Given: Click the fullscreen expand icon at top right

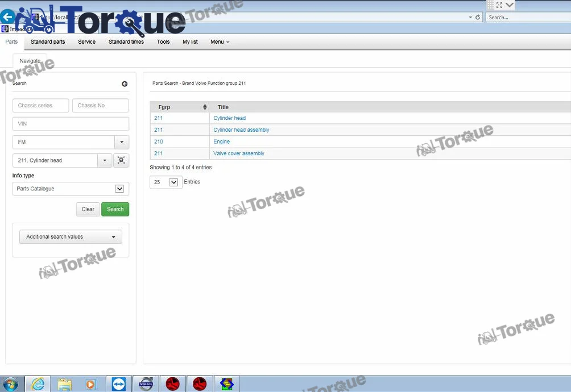Looking at the screenshot, I should coord(499,5).
